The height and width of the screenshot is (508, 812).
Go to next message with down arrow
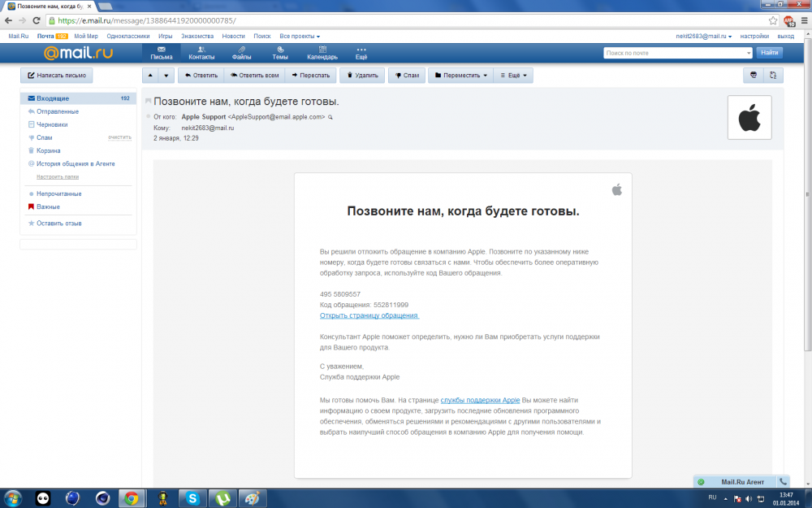(166, 75)
